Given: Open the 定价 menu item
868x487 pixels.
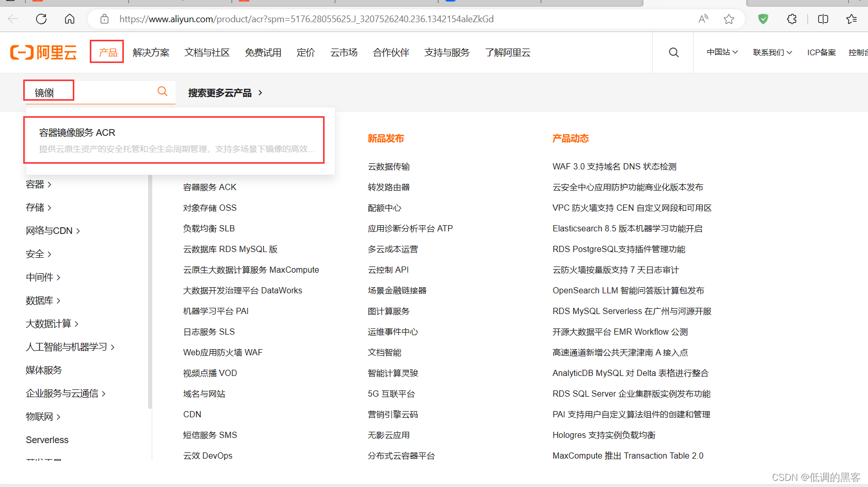Looking at the screenshot, I should click(306, 52).
